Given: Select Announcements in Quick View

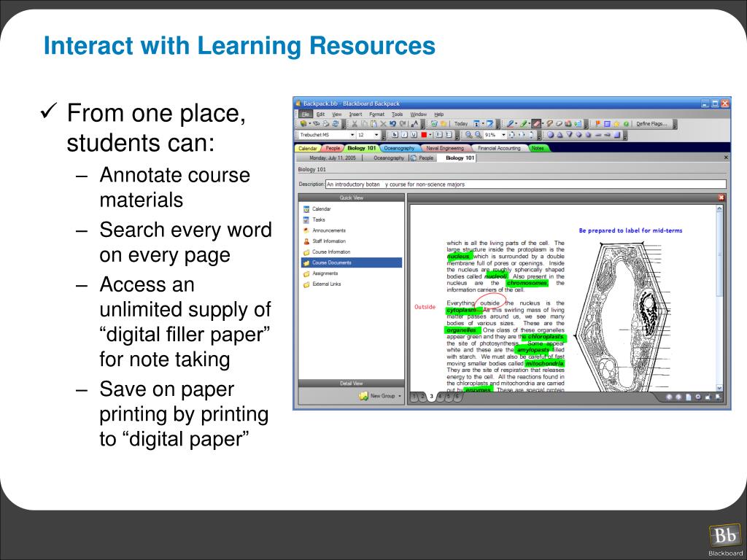Looking at the screenshot, I should point(329,230).
